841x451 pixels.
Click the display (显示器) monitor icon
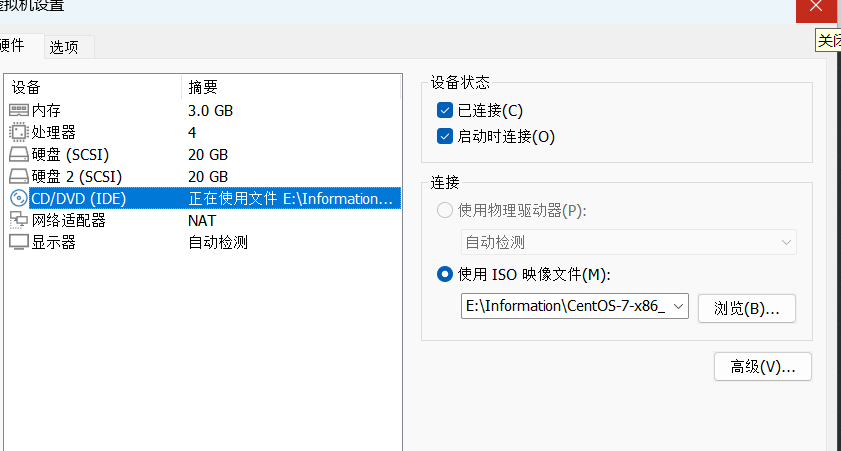pos(19,242)
